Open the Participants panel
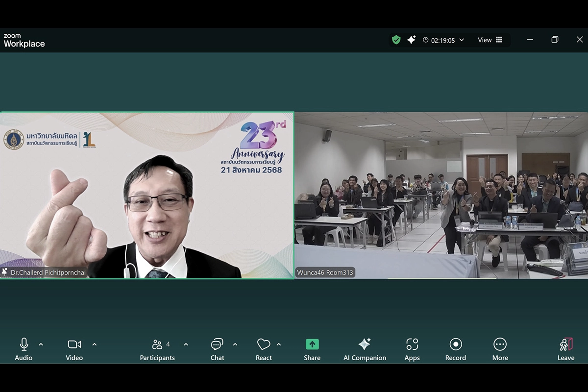The width and height of the screenshot is (588, 392). [x=157, y=349]
